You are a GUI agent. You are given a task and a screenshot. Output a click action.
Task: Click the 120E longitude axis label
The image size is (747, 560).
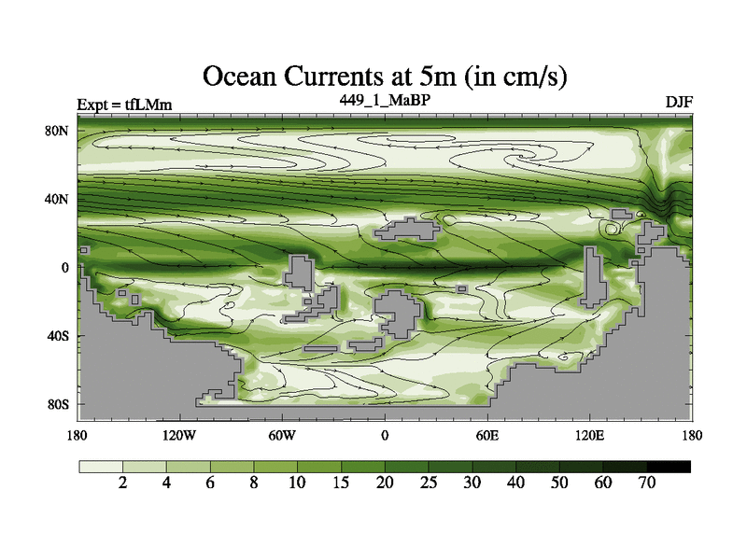589,435
